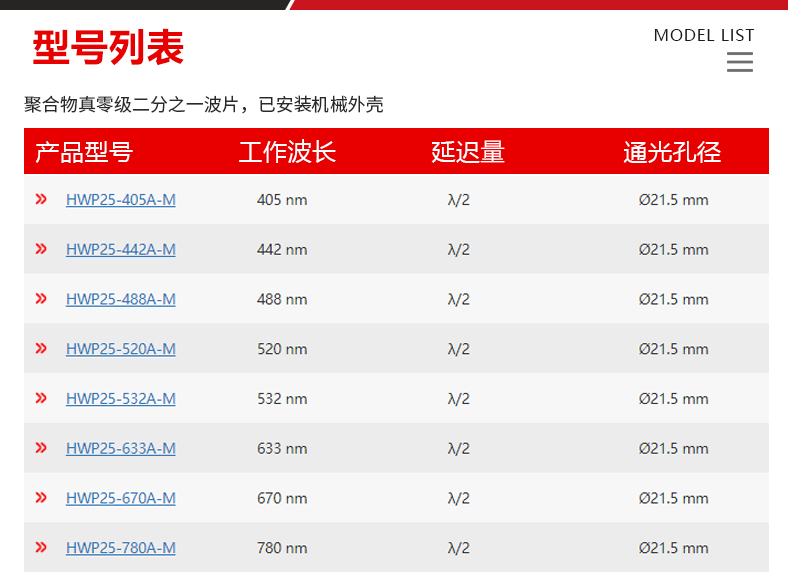Select the 532 nm wavelength cell
The width and height of the screenshot is (790, 572).
coord(282,399)
